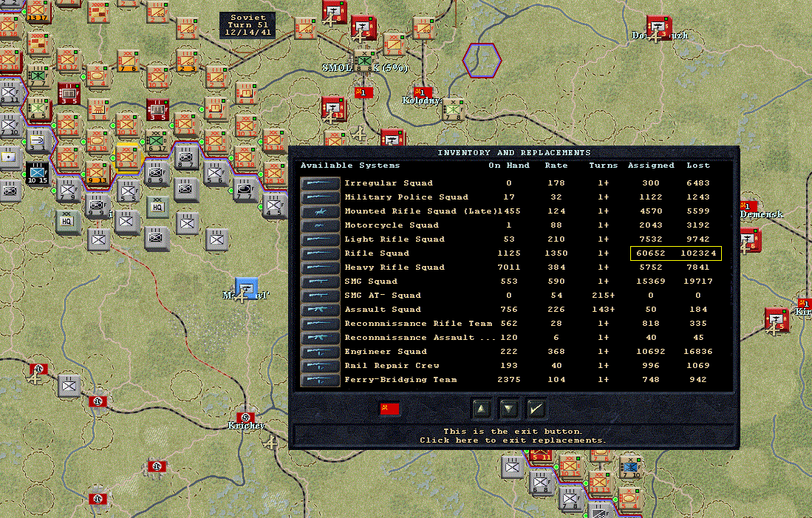The image size is (812, 518).
Task: Click the SMG AT- Squad icon
Action: 320,296
